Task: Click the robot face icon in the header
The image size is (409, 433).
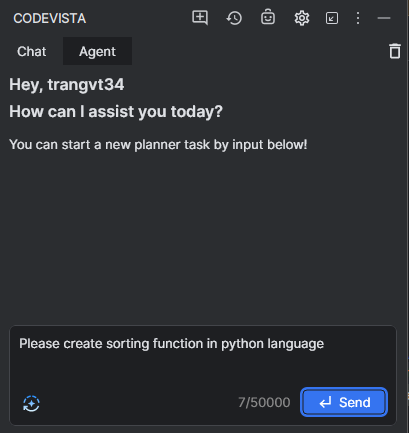Action: (268, 18)
